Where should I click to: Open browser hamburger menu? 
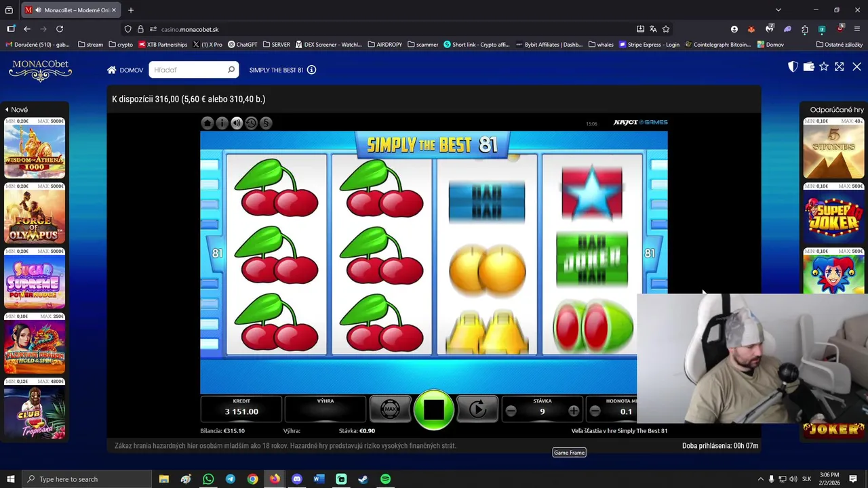858,29
